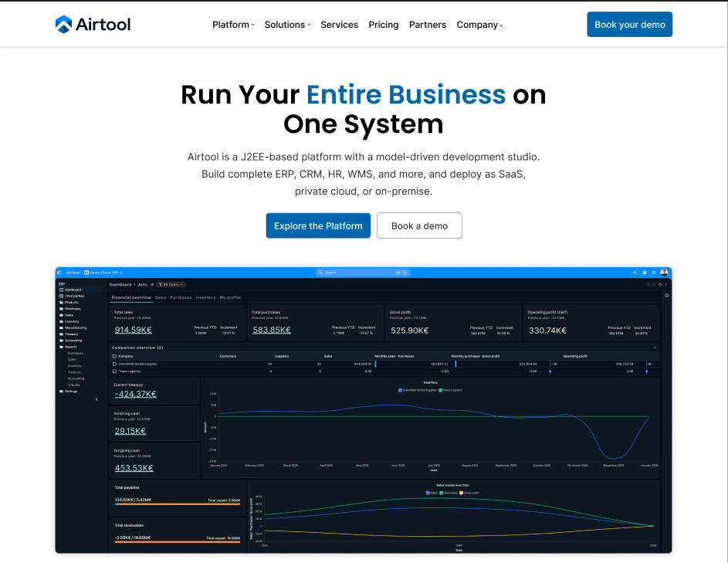Click the Book your demo button
This screenshot has height=563, width=728.
pyautogui.click(x=630, y=24)
